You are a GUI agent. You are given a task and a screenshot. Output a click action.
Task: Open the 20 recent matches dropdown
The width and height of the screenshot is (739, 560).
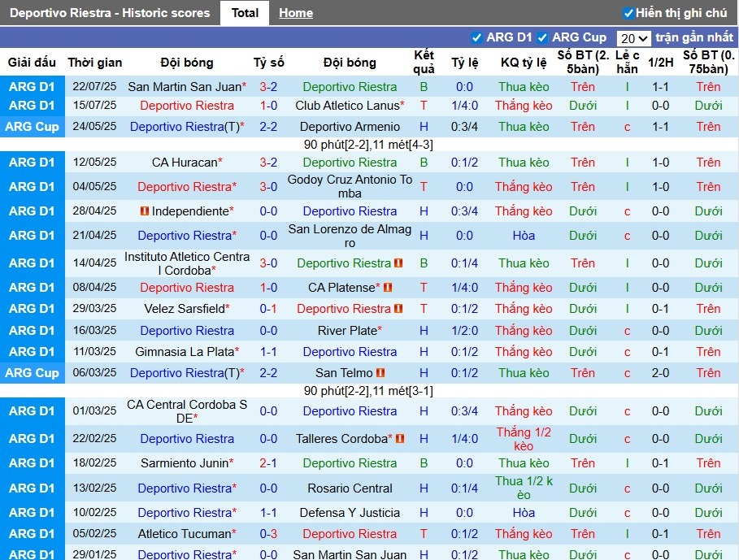633,38
